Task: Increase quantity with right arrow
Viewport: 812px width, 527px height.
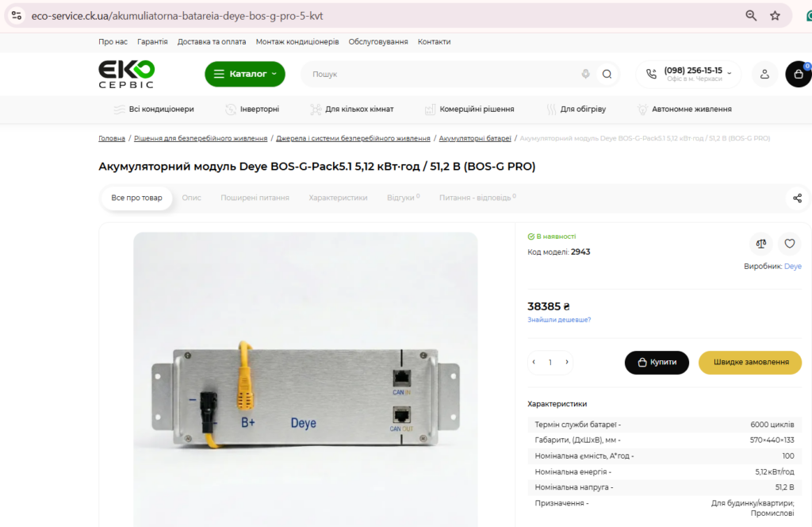Action: (566, 362)
